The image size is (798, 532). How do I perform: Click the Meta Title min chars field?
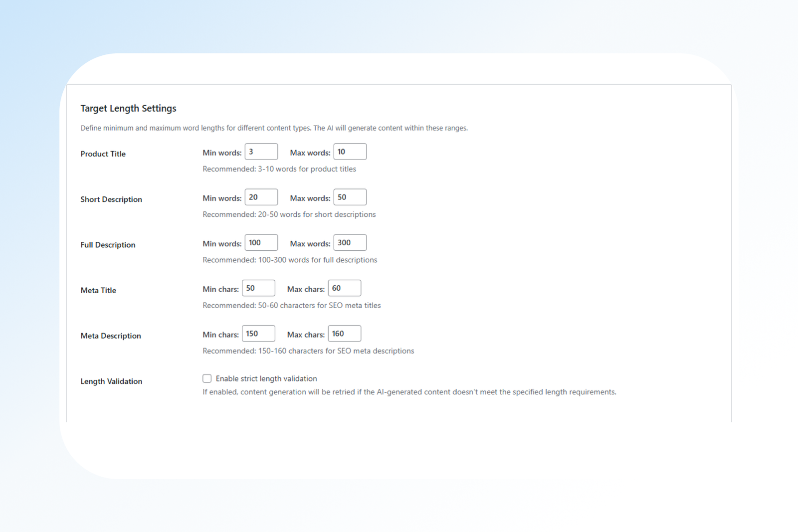pos(258,288)
